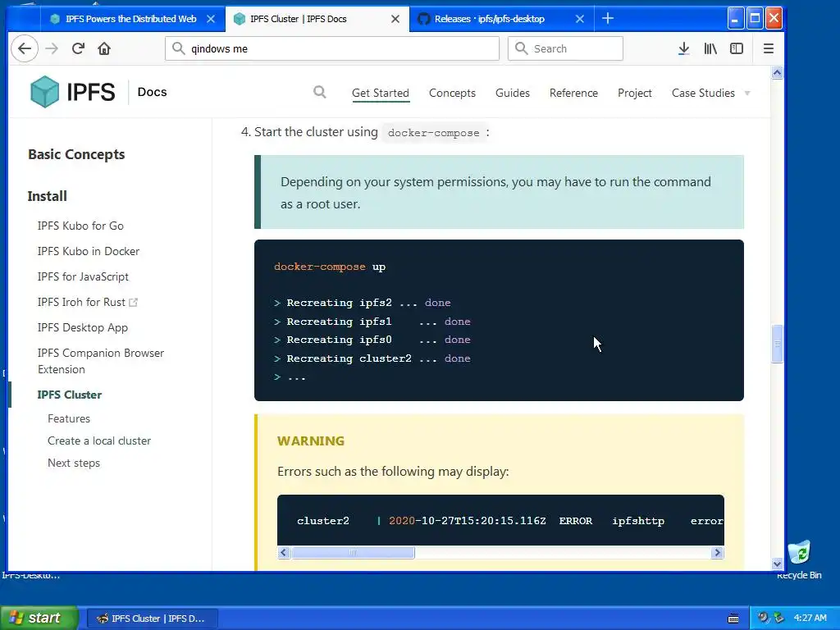Image resolution: width=840 pixels, height=630 pixels.
Task: Click the 4:27 AM system clock
Action: coord(810,618)
